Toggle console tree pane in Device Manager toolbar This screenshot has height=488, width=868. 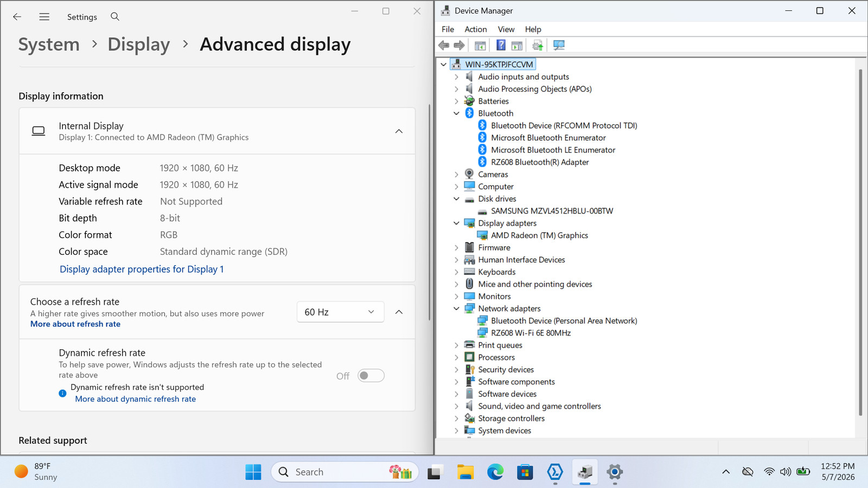(480, 46)
